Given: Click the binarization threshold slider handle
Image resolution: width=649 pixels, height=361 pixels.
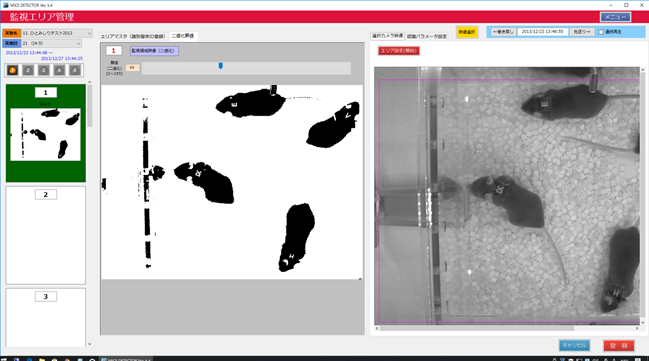Looking at the screenshot, I should (221, 66).
